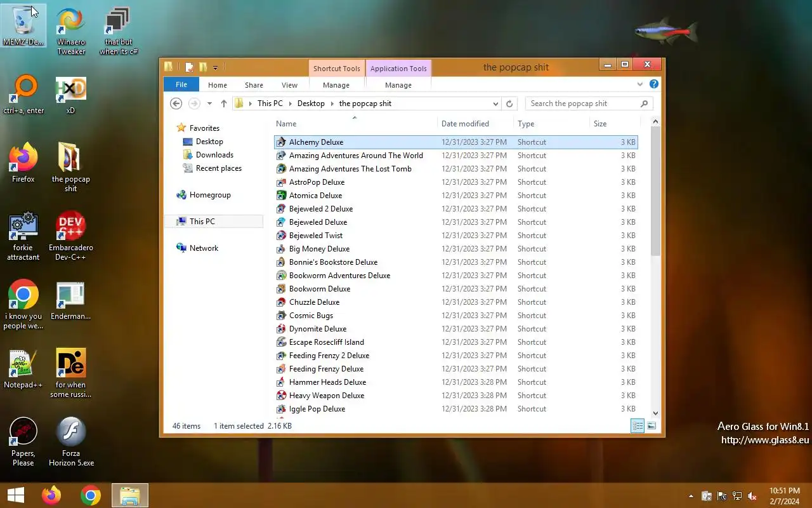Expand breadcrumb arrow after Desktop

coord(332,104)
